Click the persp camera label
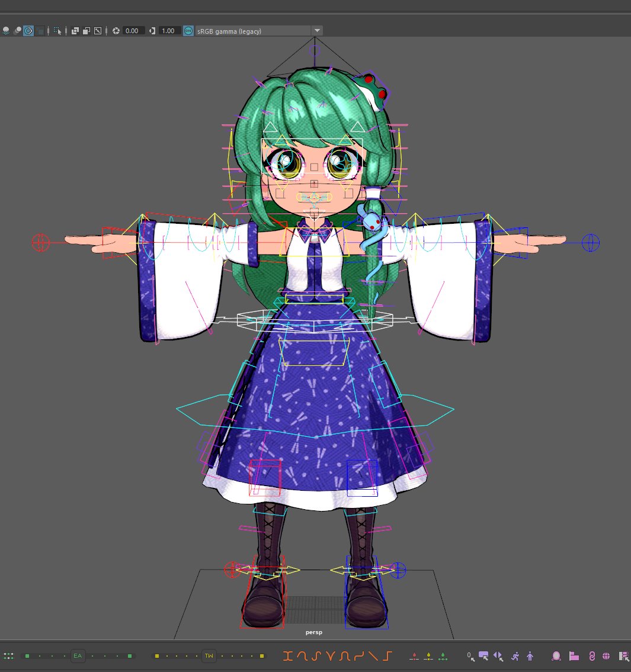The height and width of the screenshot is (672, 631). (313, 632)
